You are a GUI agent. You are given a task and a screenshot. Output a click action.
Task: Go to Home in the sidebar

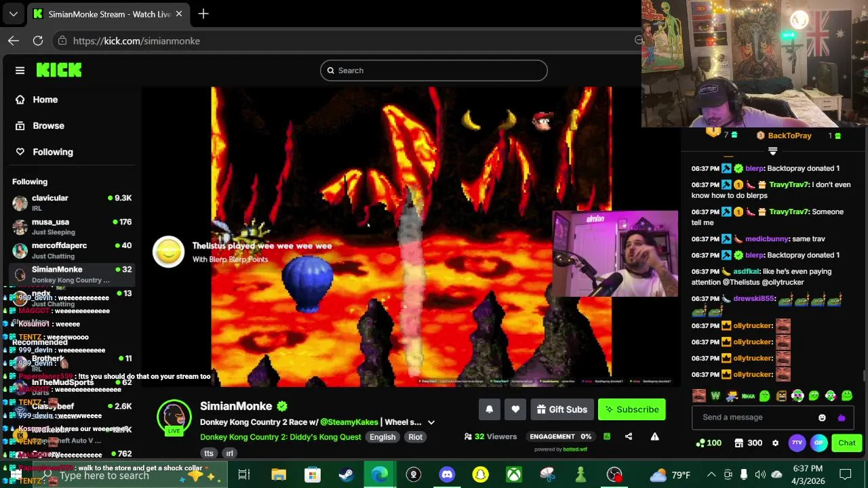point(45,100)
